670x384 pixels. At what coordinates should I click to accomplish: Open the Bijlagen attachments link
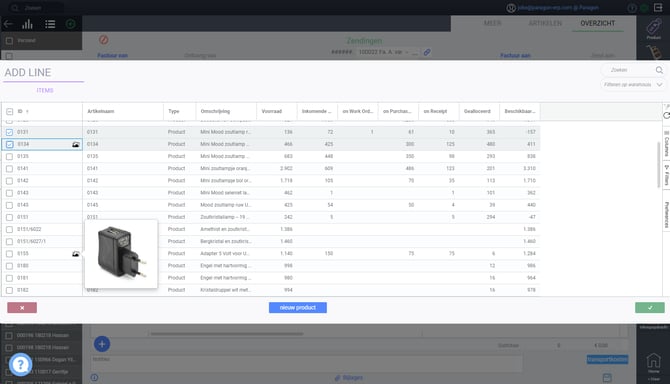click(349, 378)
